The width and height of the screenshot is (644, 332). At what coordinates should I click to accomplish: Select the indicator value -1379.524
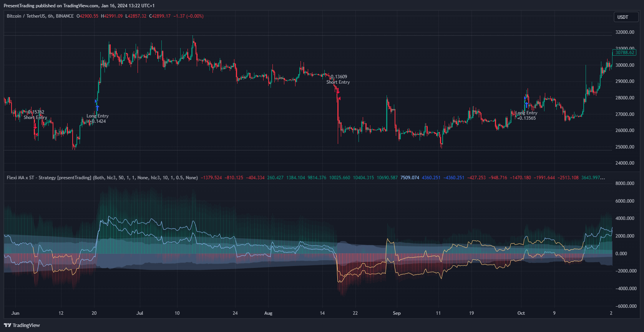coord(211,178)
